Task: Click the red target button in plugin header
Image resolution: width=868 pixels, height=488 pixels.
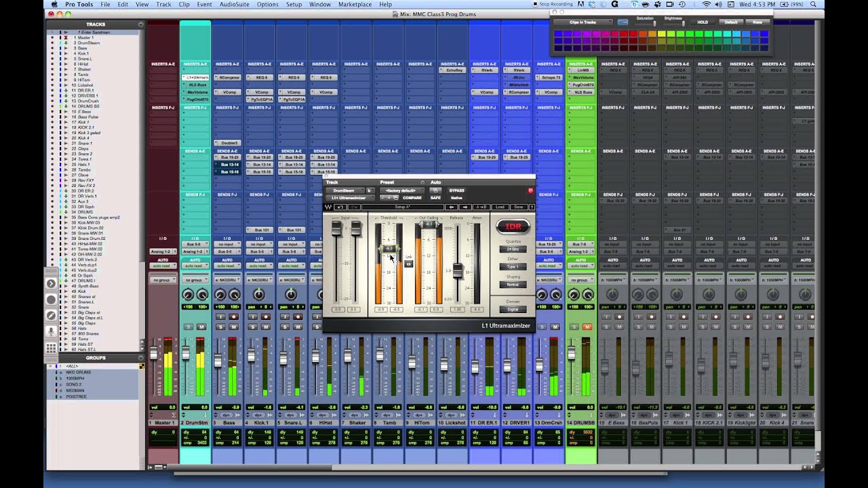Action: pos(530,190)
